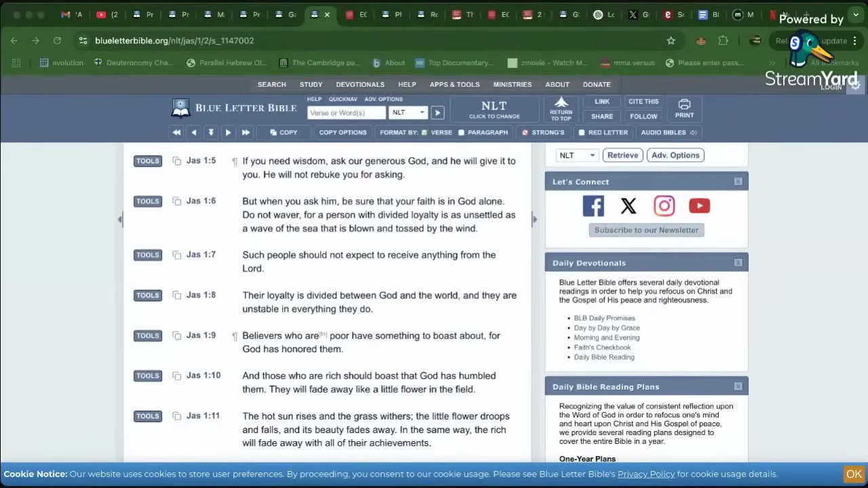Go to previous chapter left arrow
868x488 pixels.
194,132
